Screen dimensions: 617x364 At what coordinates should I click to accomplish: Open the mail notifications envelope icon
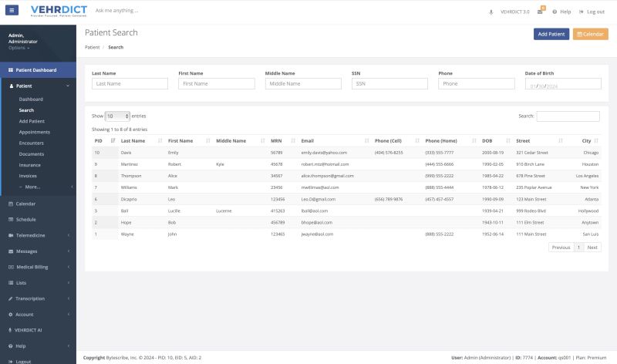(540, 12)
